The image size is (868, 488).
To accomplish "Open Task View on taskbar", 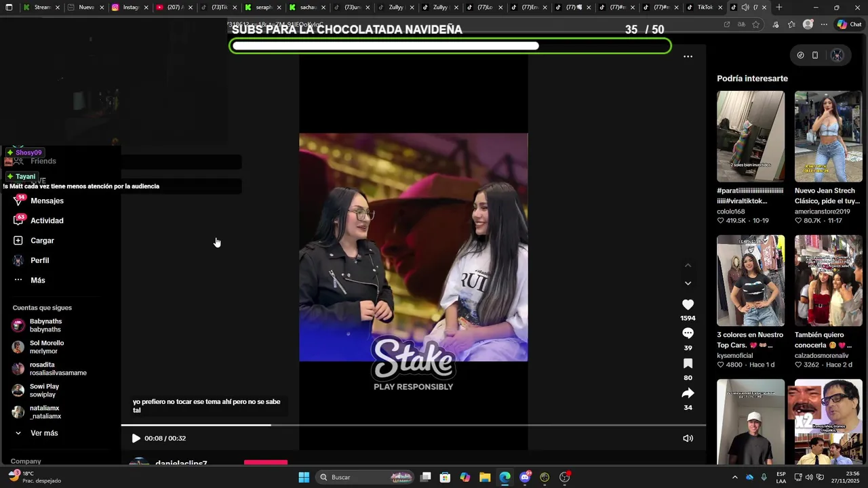I will [425, 477].
